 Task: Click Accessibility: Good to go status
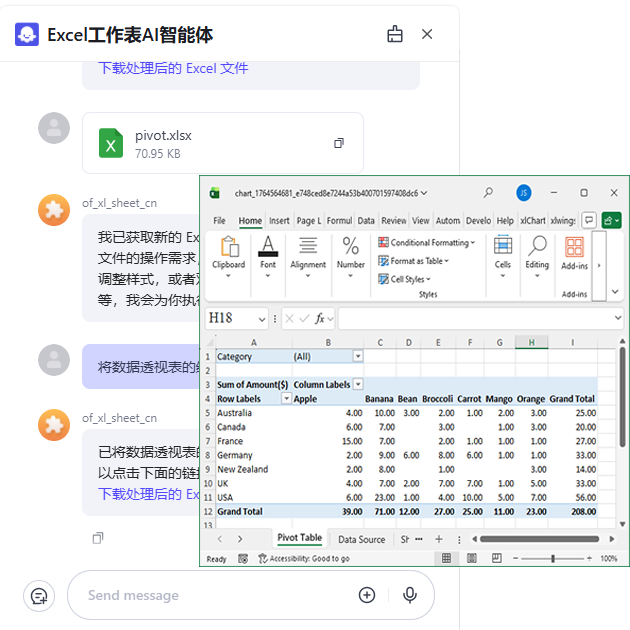point(304,558)
